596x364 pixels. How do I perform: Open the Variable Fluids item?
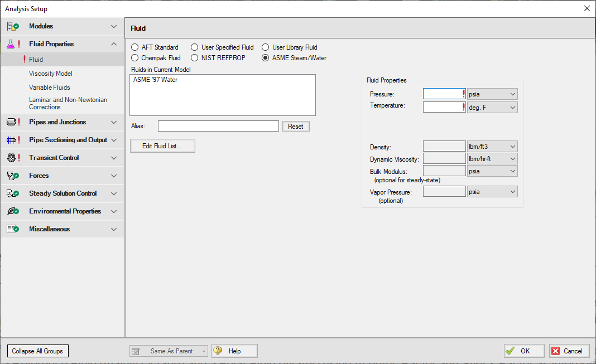click(x=50, y=88)
